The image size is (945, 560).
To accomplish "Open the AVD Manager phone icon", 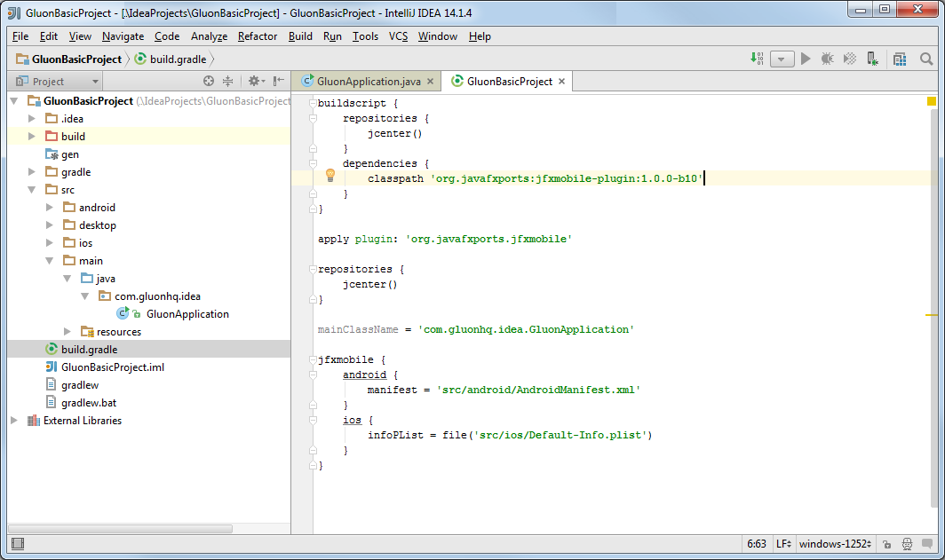I will [x=872, y=59].
